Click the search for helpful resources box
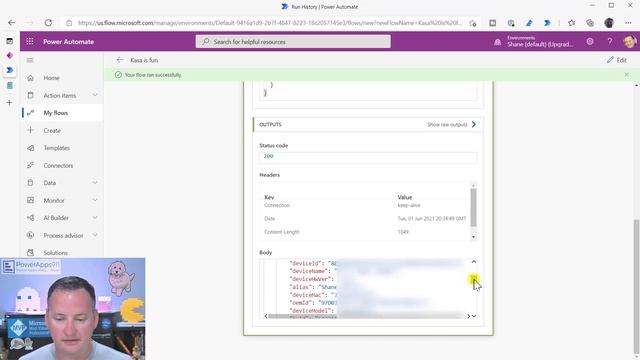The image size is (640, 360). pyautogui.click(x=293, y=42)
